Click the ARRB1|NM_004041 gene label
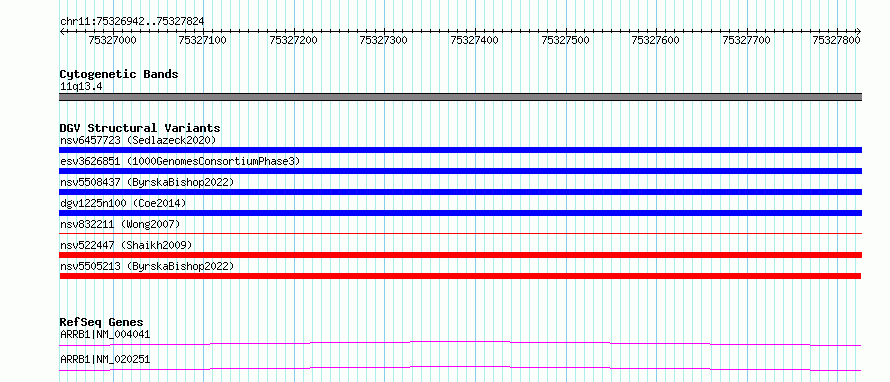Image resolution: width=890 pixels, height=382 pixels. (x=105, y=334)
